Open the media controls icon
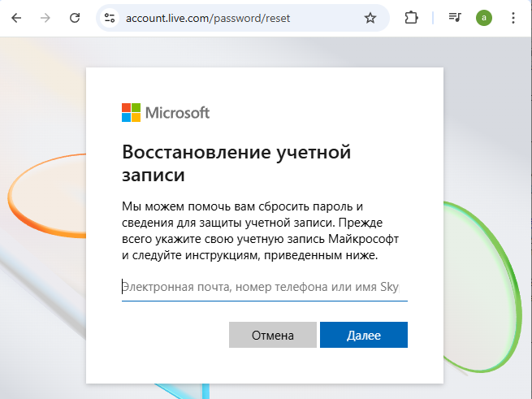Viewport: 532px width, 399px height. pyautogui.click(x=455, y=17)
